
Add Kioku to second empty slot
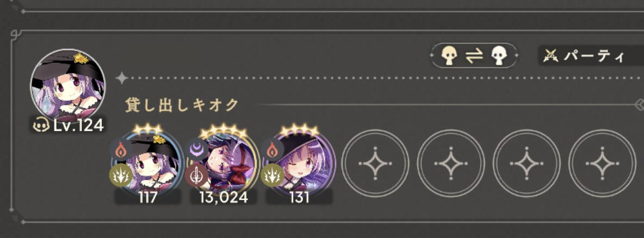(451, 164)
